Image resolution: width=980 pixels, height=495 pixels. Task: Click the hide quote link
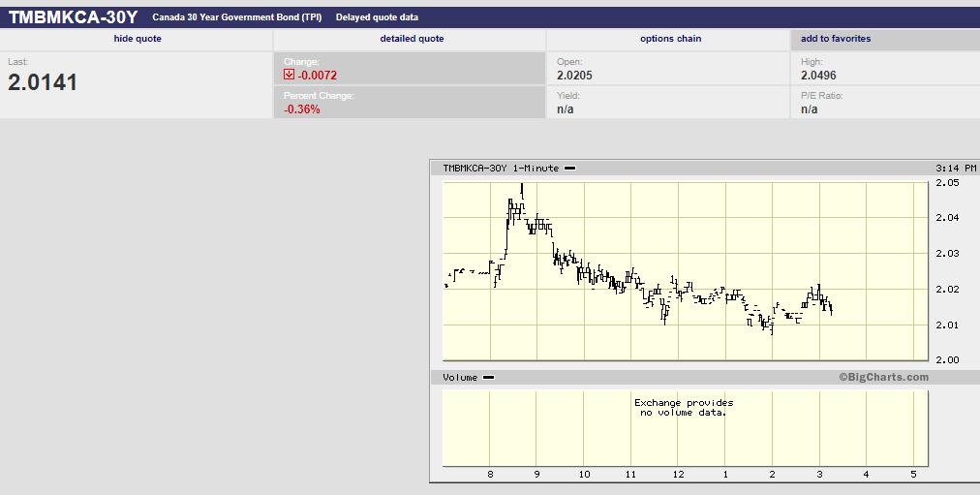(138, 39)
